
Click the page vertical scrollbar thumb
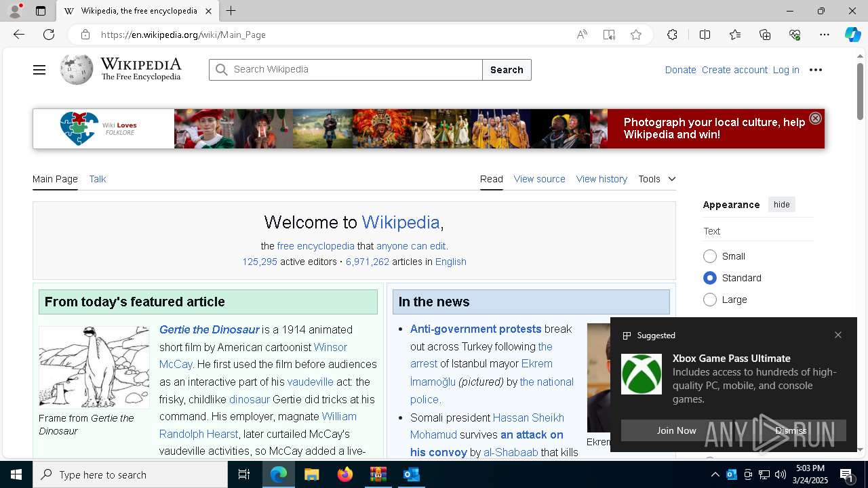[861, 91]
